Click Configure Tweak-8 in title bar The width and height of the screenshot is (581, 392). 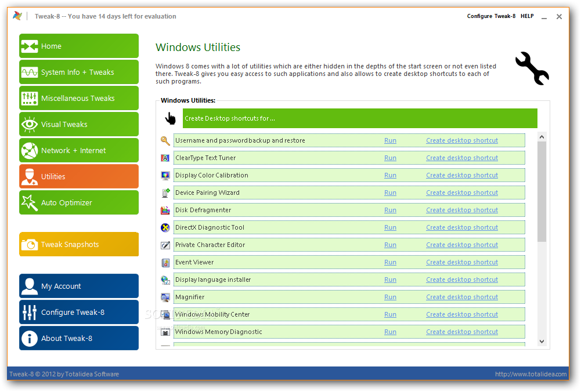coord(491,16)
